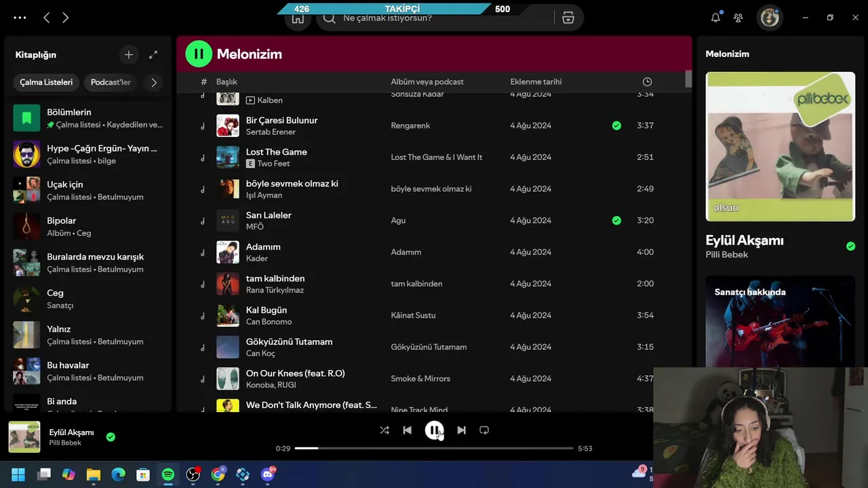Open the Windows Start menu
The width and height of the screenshot is (868, 488).
pos(18,474)
